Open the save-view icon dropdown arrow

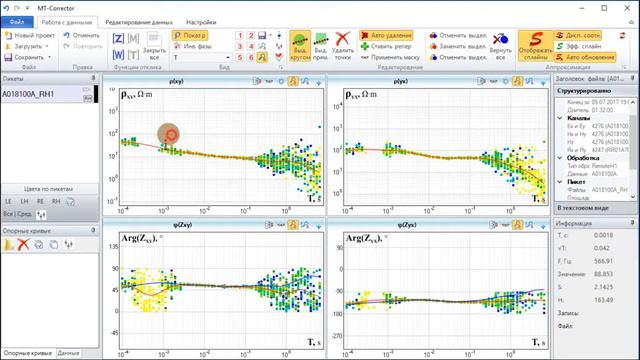tap(270, 36)
